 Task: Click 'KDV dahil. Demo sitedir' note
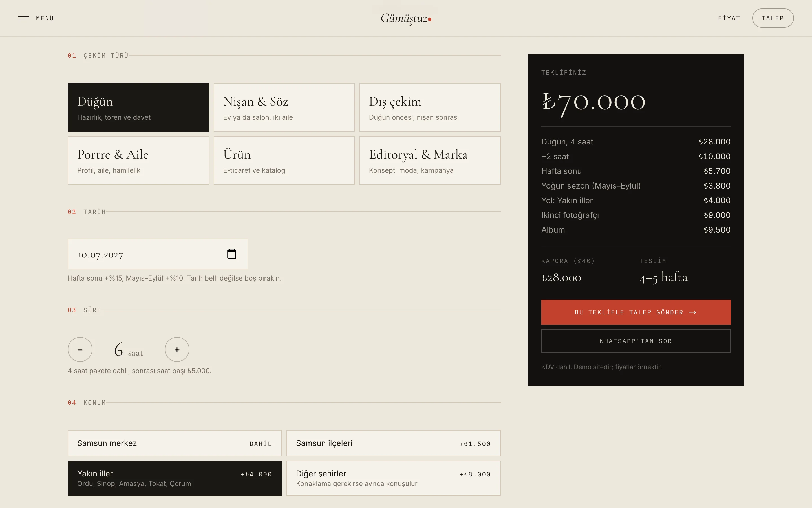coord(601,367)
